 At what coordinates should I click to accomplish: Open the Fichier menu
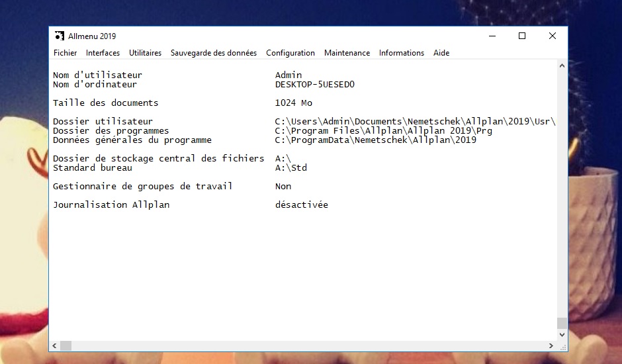(x=65, y=53)
